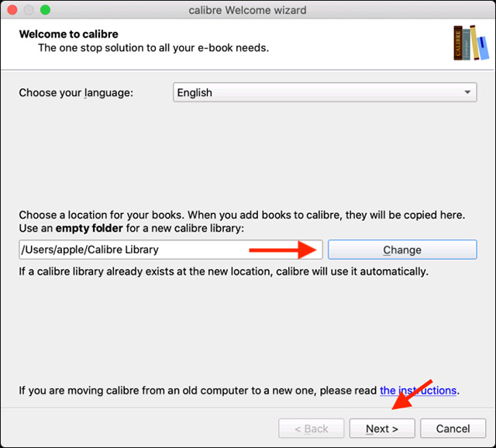Click the Cancel button
Viewport: 496px width, 448px height.
point(453,429)
